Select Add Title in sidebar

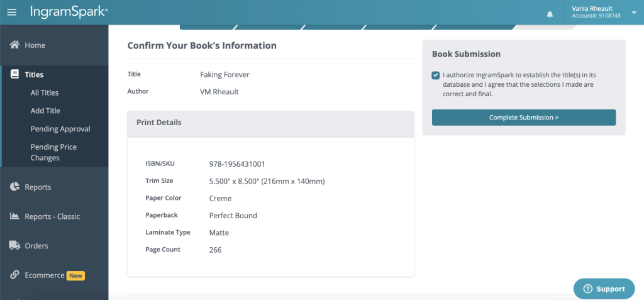click(45, 111)
